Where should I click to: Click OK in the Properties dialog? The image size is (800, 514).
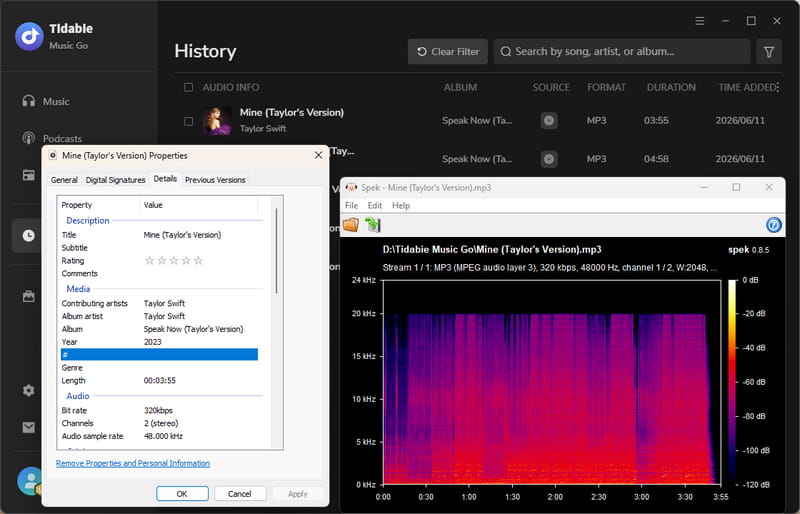pos(182,494)
